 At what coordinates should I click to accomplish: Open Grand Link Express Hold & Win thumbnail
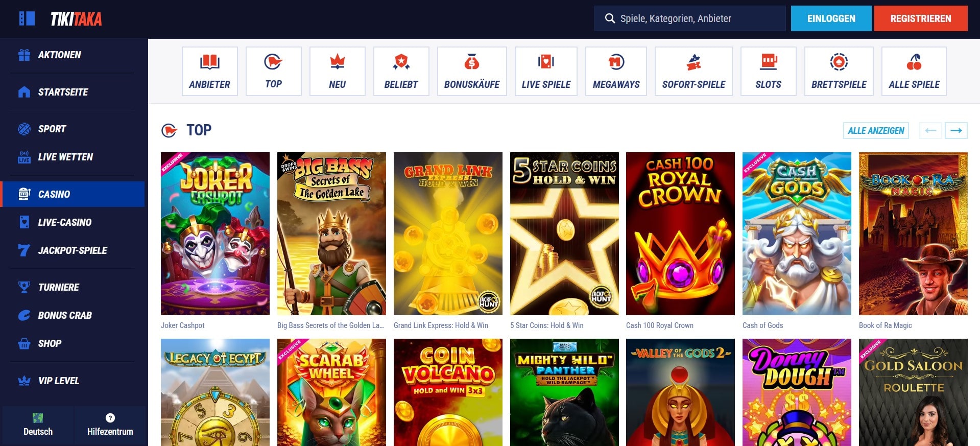(448, 233)
